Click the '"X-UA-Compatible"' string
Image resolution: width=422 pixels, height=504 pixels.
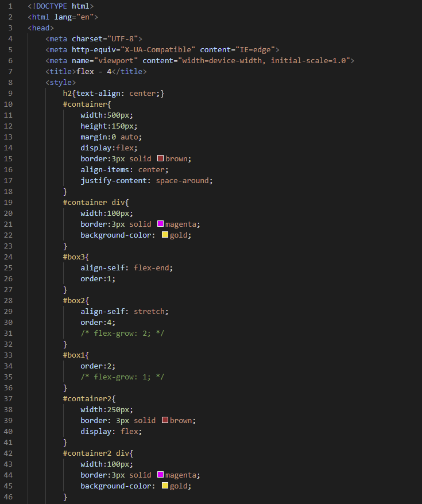click(158, 50)
